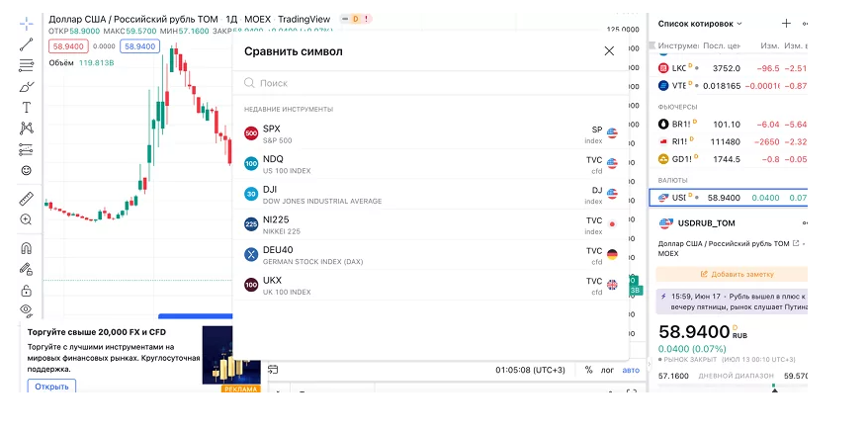Sort watchlist by Инструмент column

(x=678, y=45)
